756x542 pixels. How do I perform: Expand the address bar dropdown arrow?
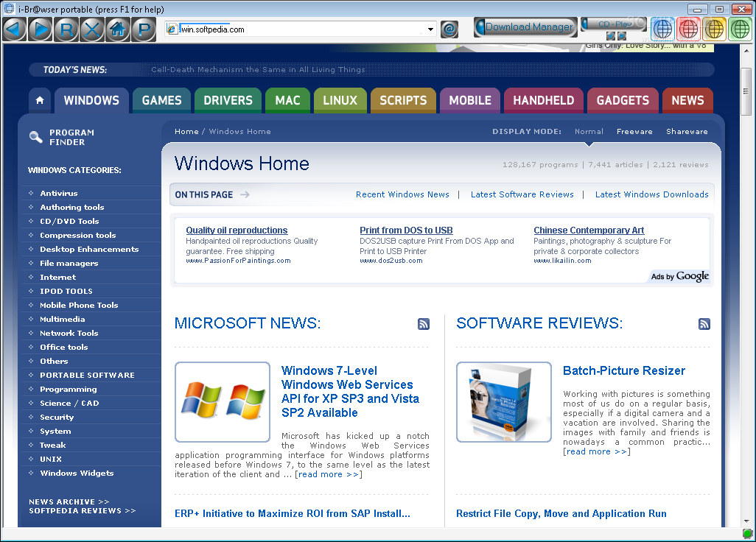coord(430,29)
